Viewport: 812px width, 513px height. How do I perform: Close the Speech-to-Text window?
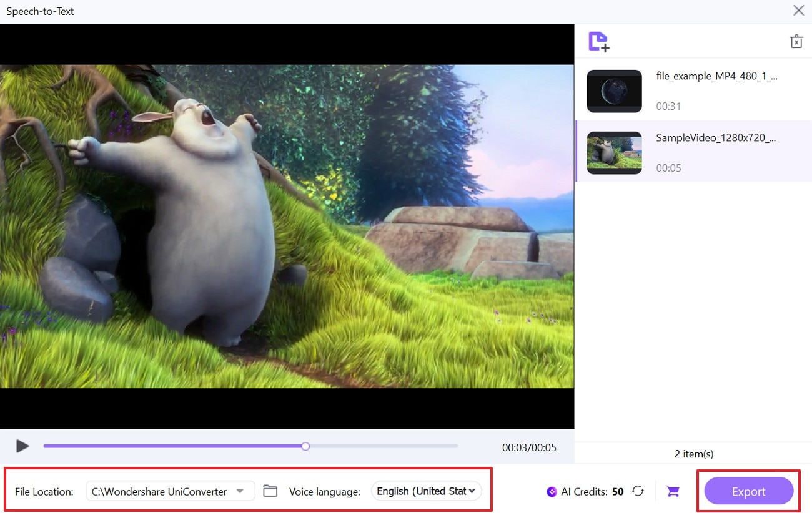click(798, 11)
